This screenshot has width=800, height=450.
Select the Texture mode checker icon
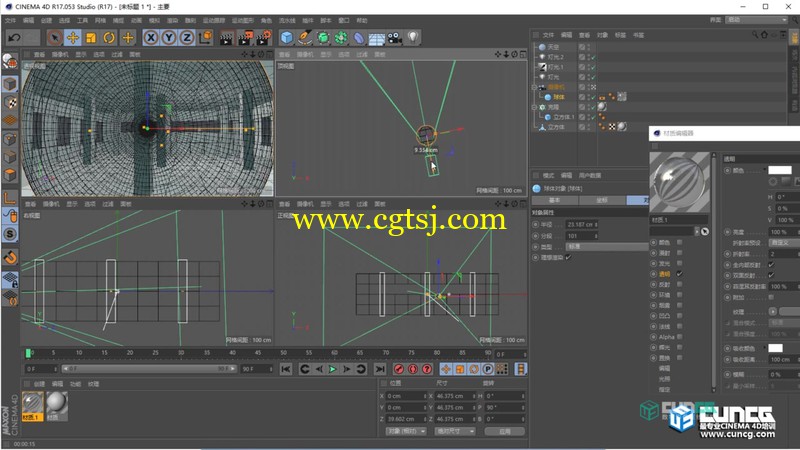pos(10,103)
